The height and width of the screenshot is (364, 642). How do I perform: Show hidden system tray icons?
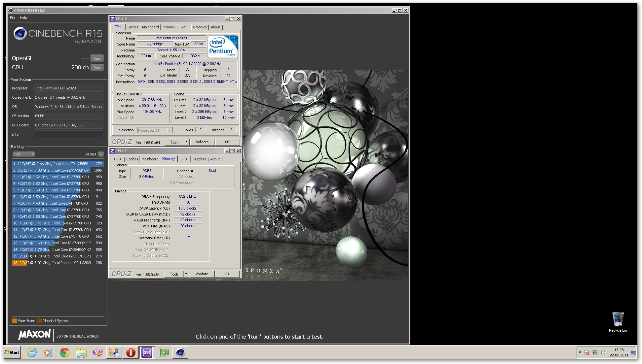(x=580, y=352)
